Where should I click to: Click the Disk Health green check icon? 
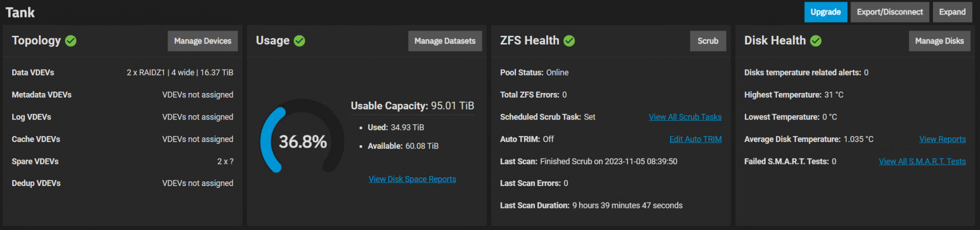[x=816, y=41]
